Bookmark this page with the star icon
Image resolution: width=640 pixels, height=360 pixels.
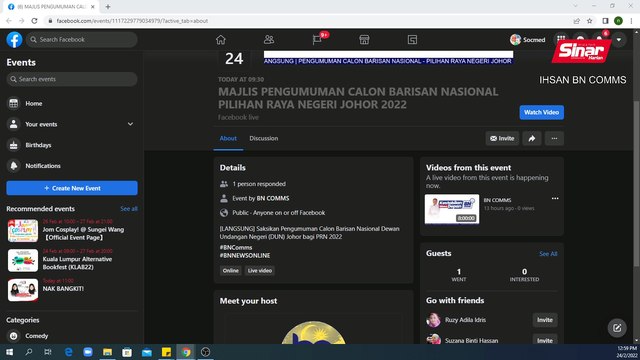point(590,21)
